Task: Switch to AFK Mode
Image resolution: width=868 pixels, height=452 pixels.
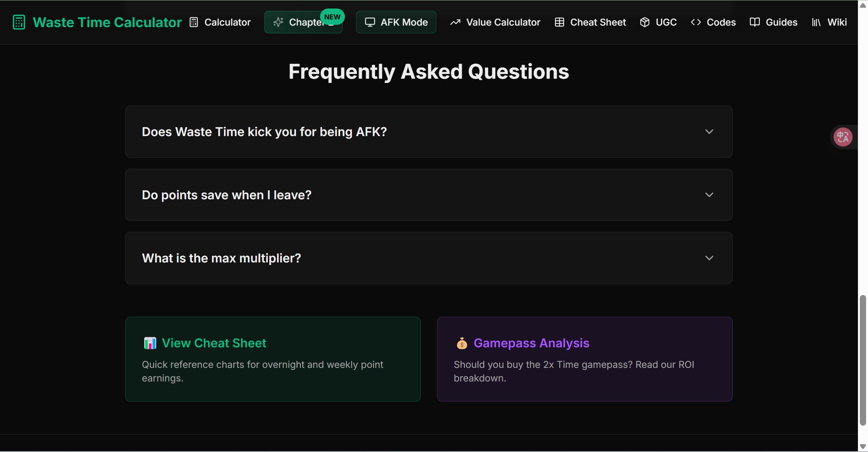Action: (x=396, y=22)
